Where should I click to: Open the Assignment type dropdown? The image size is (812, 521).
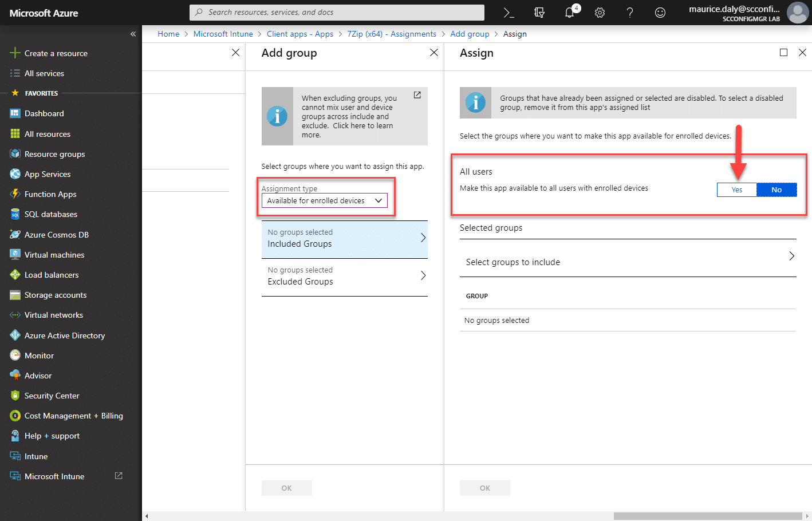[325, 200]
